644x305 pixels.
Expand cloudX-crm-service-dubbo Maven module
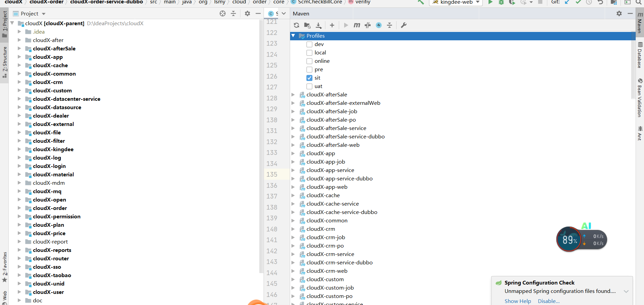pyautogui.click(x=293, y=263)
